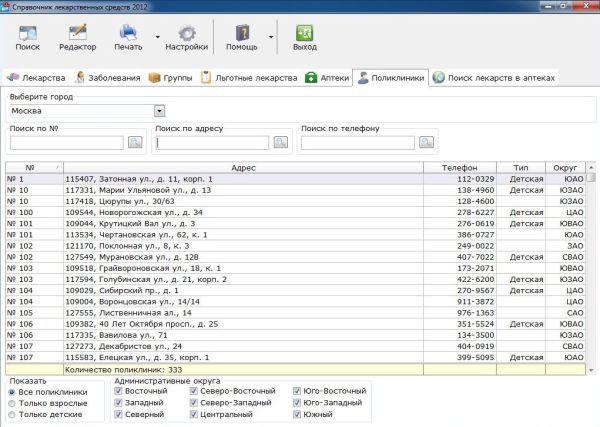Viewport: 600px width, 427px height.
Task: Toggle the Западный checkbox
Action: [118, 403]
